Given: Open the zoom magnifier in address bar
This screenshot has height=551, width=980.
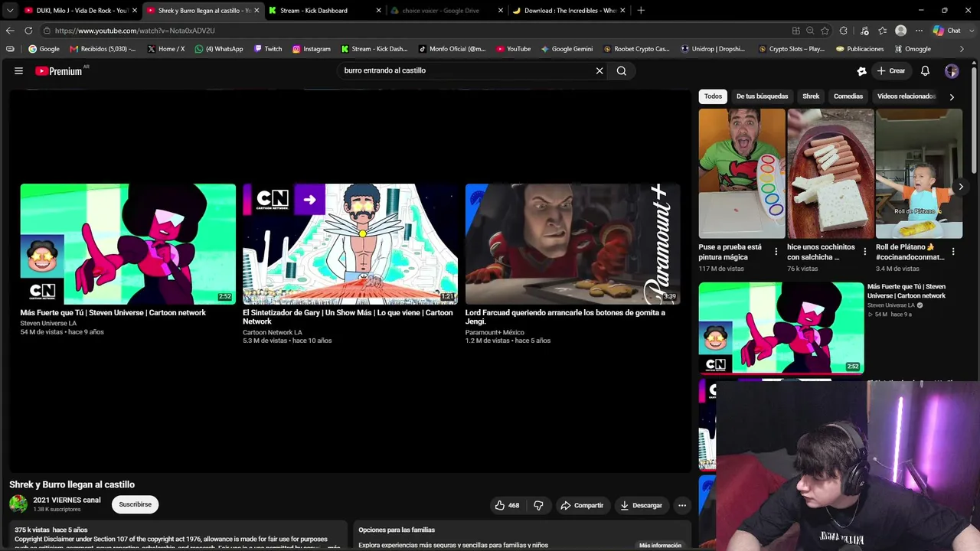Looking at the screenshot, I should click(x=810, y=31).
